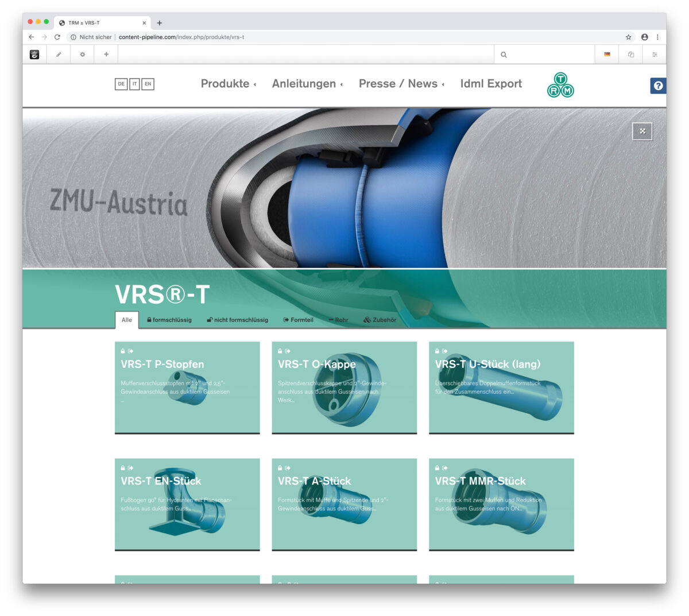Reload the page in browser
The height and width of the screenshot is (616, 689).
[57, 37]
